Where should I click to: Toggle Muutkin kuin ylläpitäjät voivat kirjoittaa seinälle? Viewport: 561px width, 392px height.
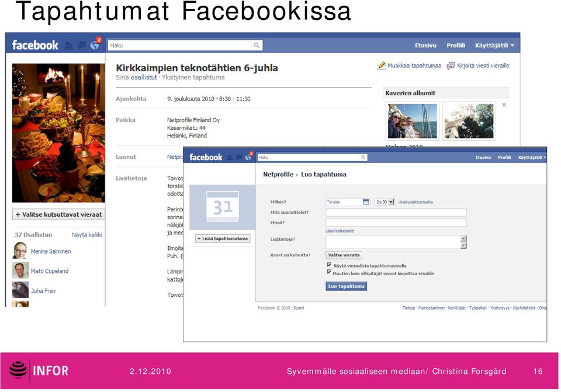pos(329,272)
